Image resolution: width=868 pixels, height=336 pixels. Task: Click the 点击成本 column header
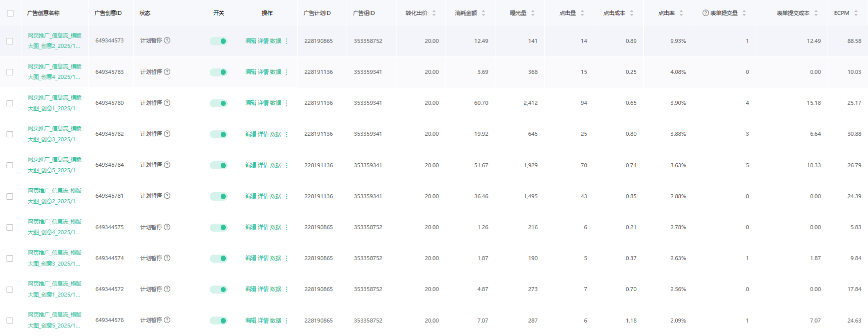click(x=614, y=13)
